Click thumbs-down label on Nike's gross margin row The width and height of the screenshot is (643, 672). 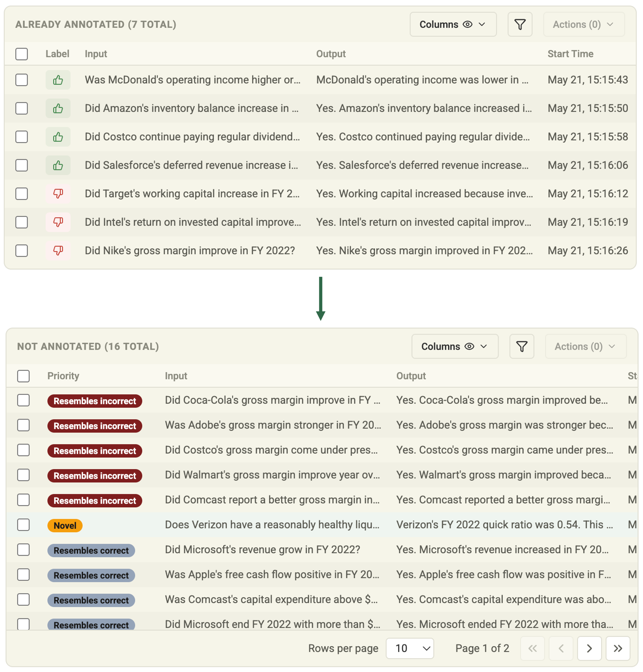pyautogui.click(x=58, y=251)
